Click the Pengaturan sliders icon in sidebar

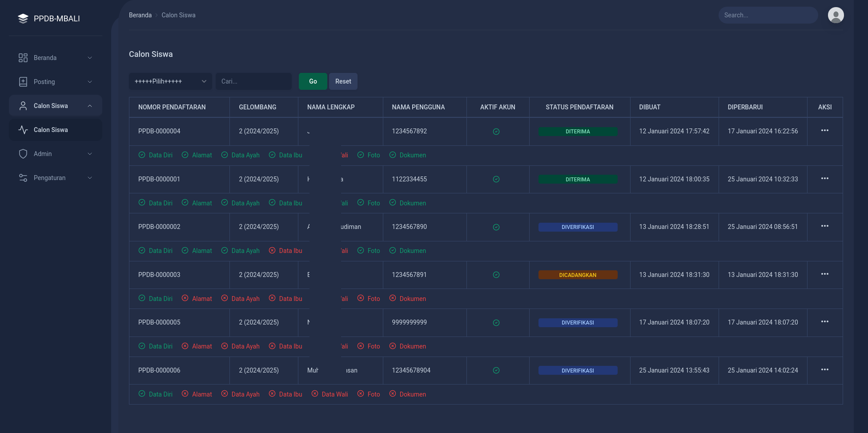point(23,178)
